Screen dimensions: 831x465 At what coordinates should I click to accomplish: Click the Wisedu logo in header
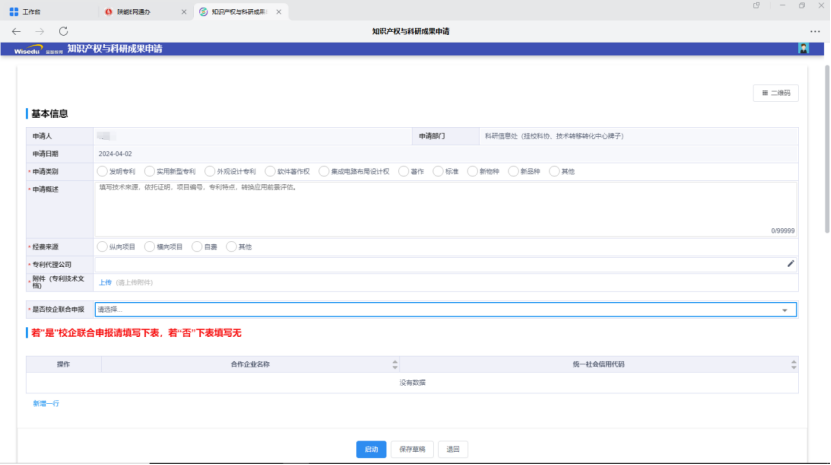click(x=30, y=49)
